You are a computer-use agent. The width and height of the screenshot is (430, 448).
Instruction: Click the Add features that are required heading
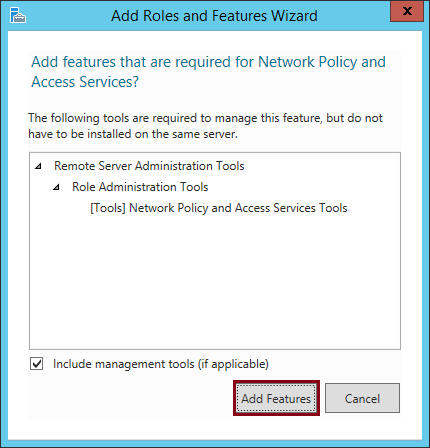[x=208, y=62]
